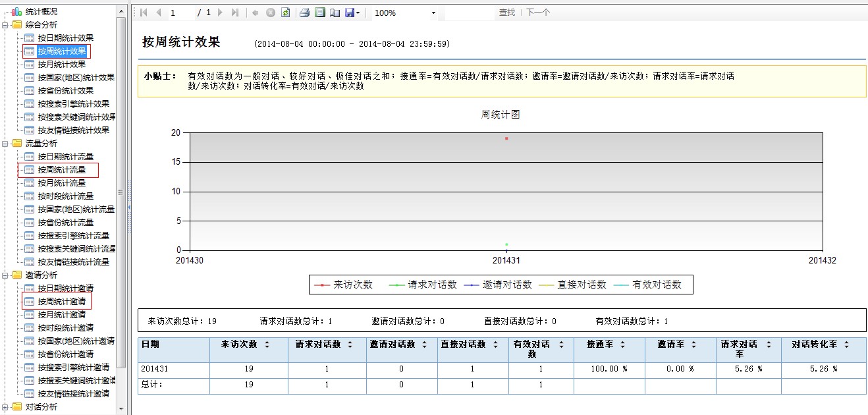Go to first page of report
This screenshot has width=868, height=415.
click(x=144, y=13)
